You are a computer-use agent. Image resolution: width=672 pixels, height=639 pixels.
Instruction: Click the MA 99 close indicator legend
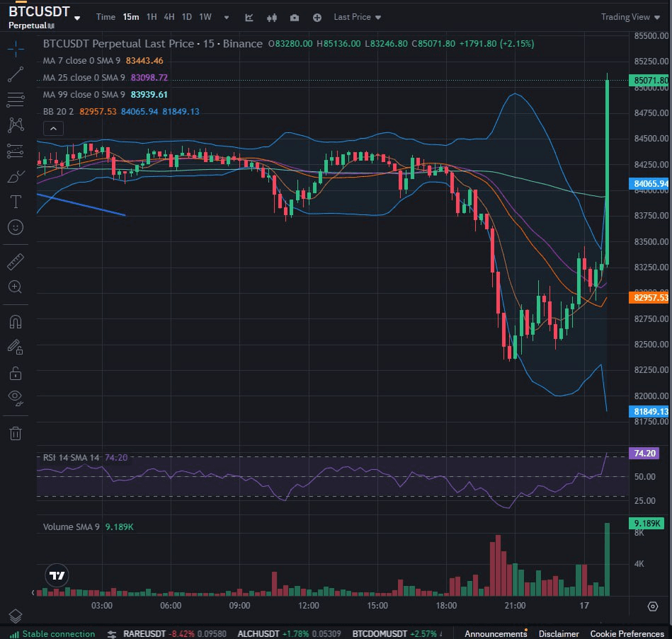tap(106, 95)
